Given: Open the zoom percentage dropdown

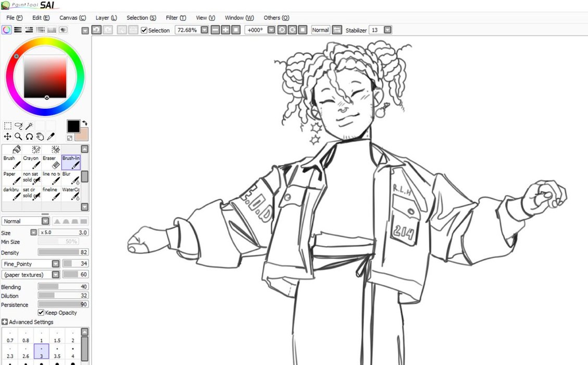Looking at the screenshot, I should [205, 30].
